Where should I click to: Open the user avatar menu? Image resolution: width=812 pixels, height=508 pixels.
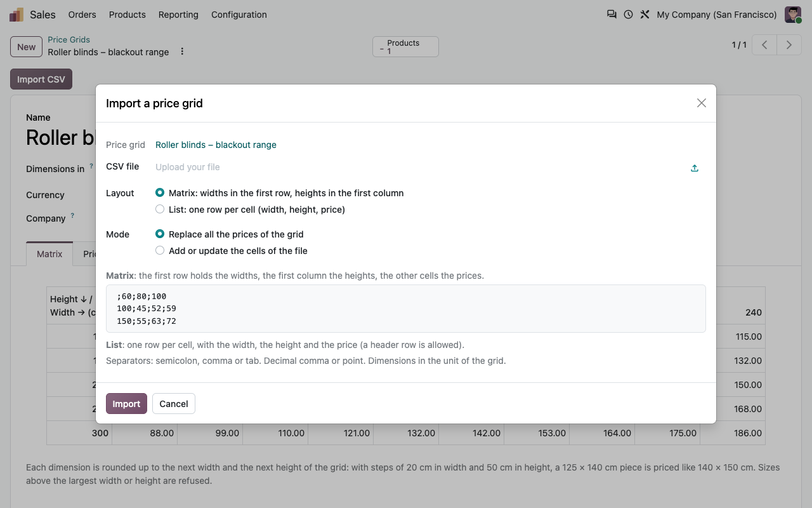pos(793,15)
